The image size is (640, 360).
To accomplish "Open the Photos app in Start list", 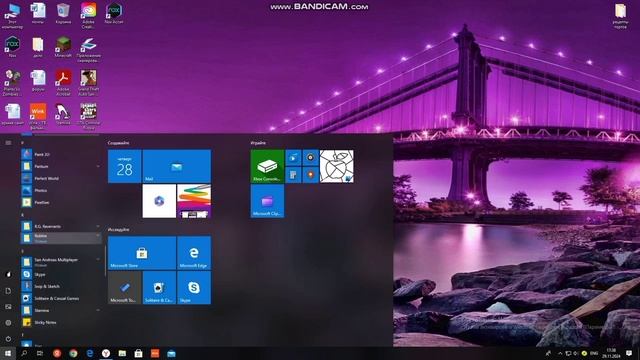I will [60, 190].
